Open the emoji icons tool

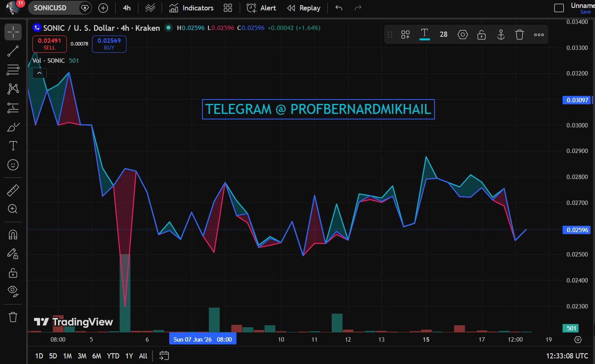tap(13, 164)
